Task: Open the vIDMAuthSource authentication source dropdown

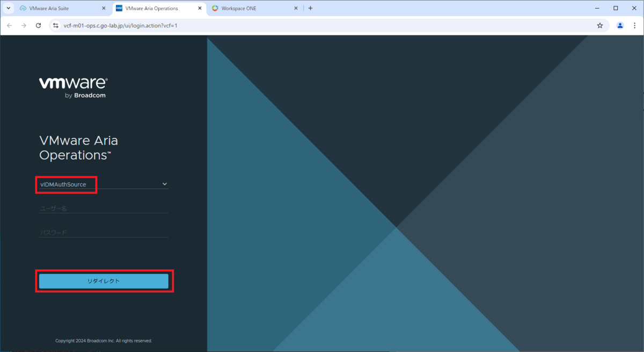Action: pyautogui.click(x=104, y=184)
